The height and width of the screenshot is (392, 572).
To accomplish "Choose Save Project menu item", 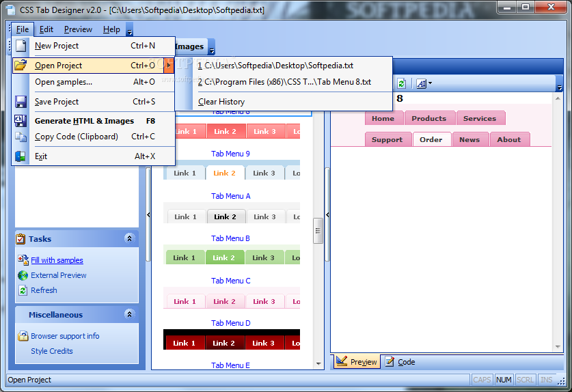I will point(94,102).
